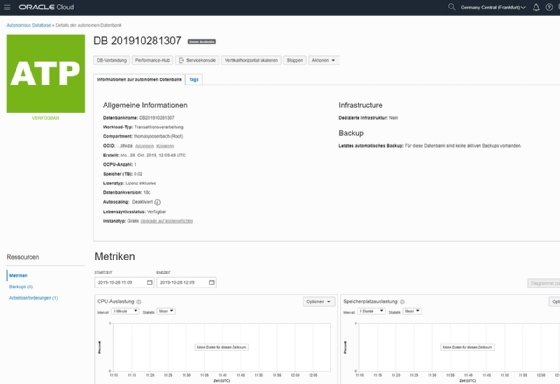Open the Germany Central (Frankfurt) region dropdown
560x384 pixels.
pyautogui.click(x=493, y=7)
